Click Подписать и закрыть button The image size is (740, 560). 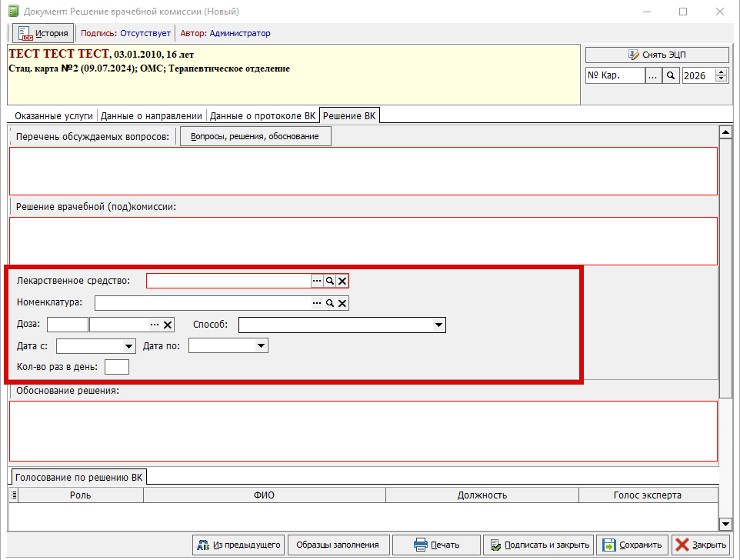point(538,545)
